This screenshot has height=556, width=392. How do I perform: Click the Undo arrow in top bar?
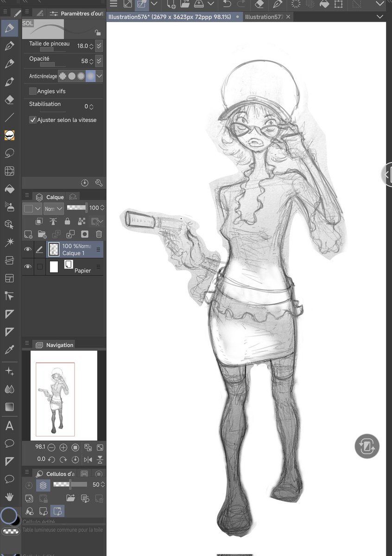coord(227,4)
